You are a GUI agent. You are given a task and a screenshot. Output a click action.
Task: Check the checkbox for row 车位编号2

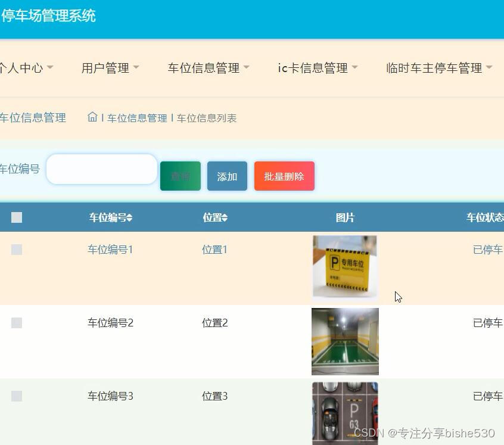[16, 322]
